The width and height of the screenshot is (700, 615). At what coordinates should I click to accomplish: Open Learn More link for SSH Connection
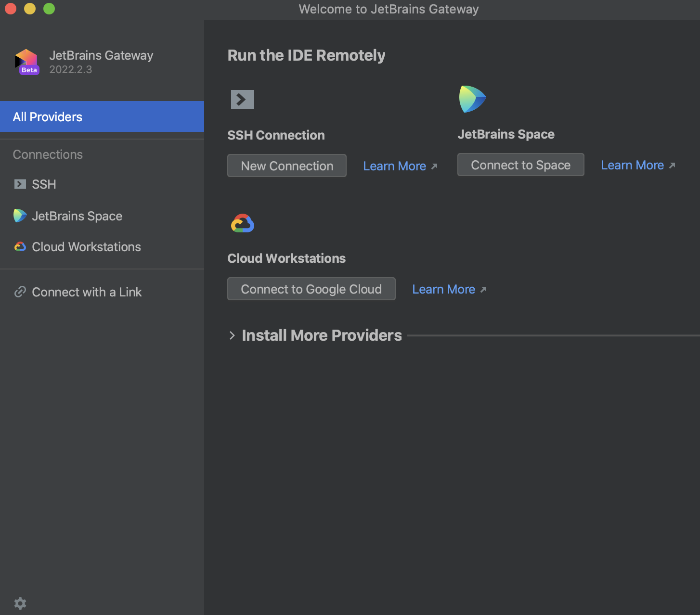tap(394, 166)
